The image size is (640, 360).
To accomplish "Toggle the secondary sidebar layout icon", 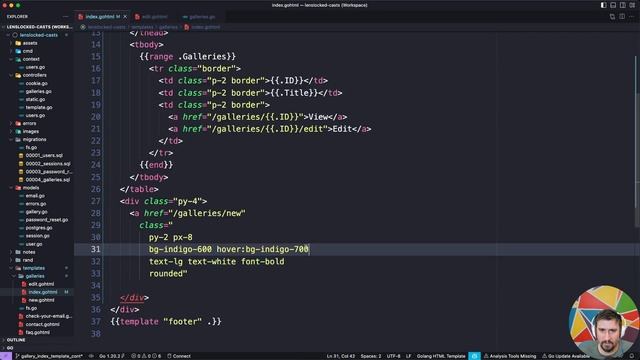I will (622, 5).
